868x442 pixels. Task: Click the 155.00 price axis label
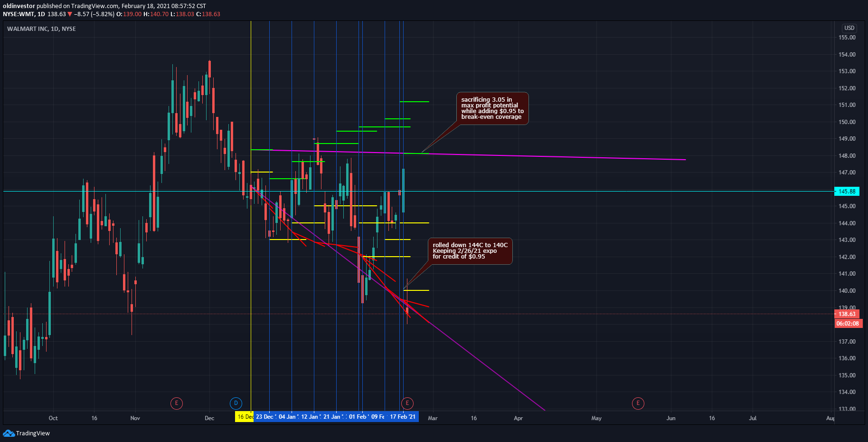(847, 38)
